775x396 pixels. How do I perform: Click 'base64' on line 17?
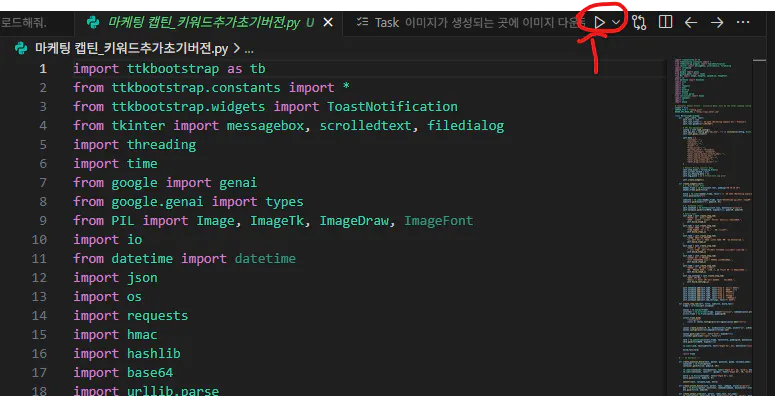click(x=150, y=372)
